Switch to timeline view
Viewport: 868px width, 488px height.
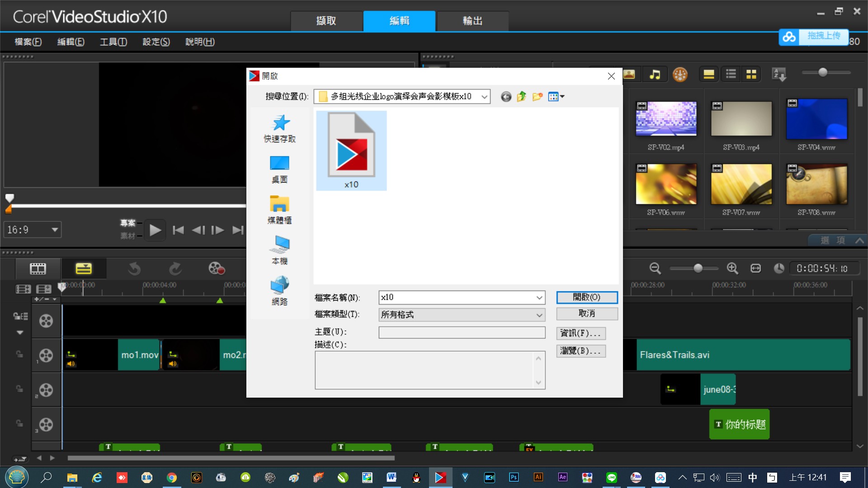84,269
